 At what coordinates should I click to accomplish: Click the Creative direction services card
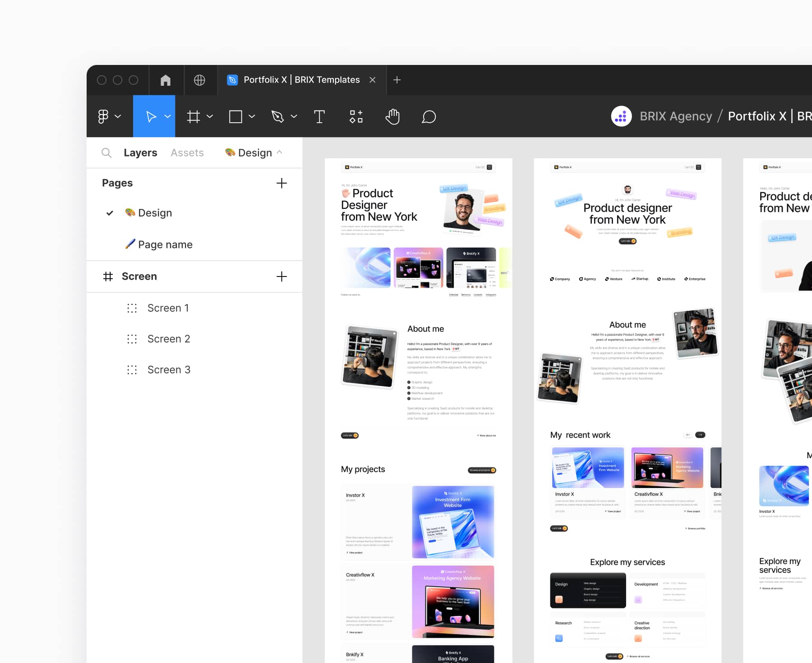tap(667, 629)
